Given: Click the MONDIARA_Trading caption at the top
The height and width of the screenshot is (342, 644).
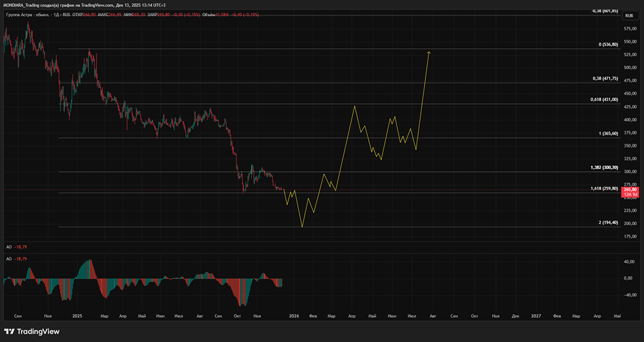Looking at the screenshot, I should point(21,5).
